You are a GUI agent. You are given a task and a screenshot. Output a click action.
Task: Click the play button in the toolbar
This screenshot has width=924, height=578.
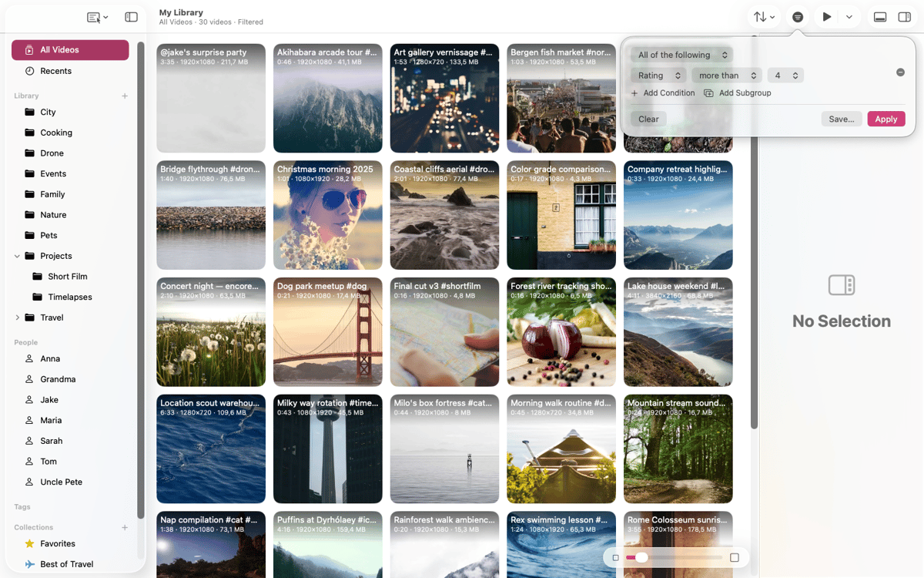tap(826, 17)
